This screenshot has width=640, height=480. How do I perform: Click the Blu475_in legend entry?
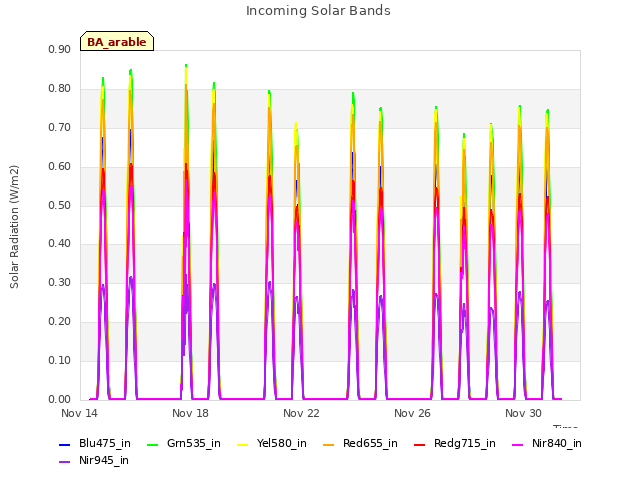(x=95, y=444)
